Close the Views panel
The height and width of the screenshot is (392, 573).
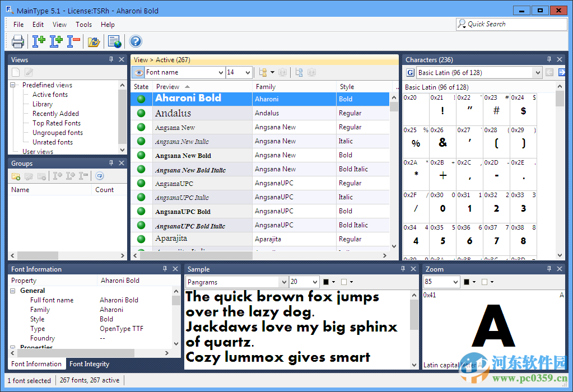pyautogui.click(x=122, y=59)
